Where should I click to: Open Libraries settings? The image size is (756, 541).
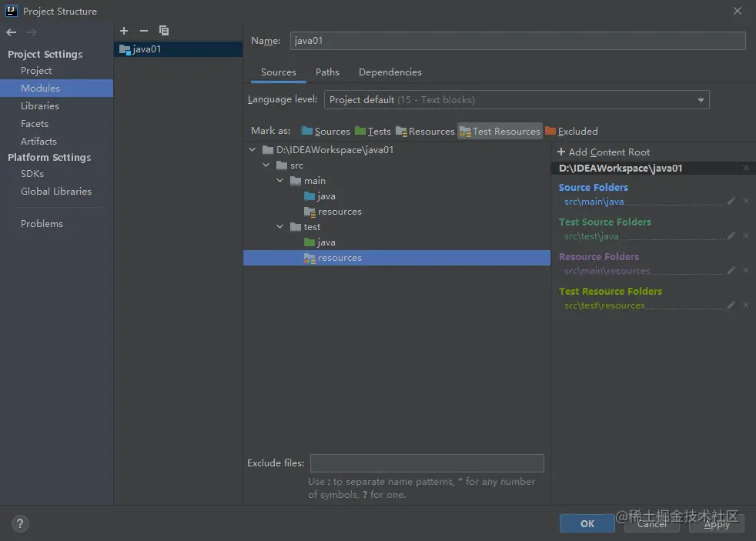pyautogui.click(x=40, y=106)
